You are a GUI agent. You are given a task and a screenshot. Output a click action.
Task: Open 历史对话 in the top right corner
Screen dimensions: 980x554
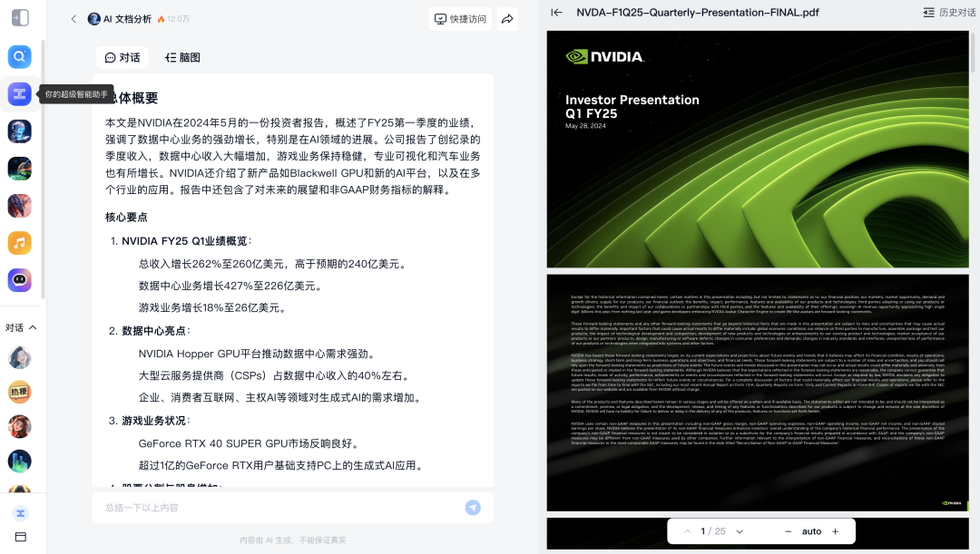point(947,13)
